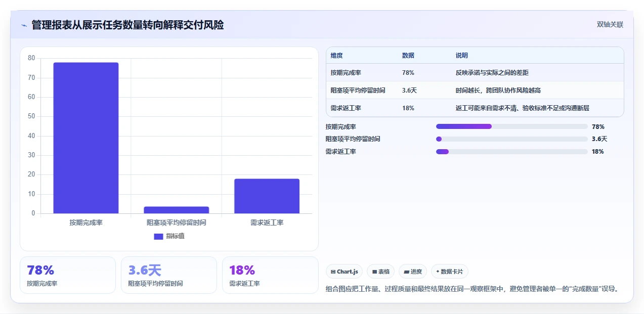Click the 需求返工率 bar in the chart
The height and width of the screenshot is (314, 644).
point(267,196)
